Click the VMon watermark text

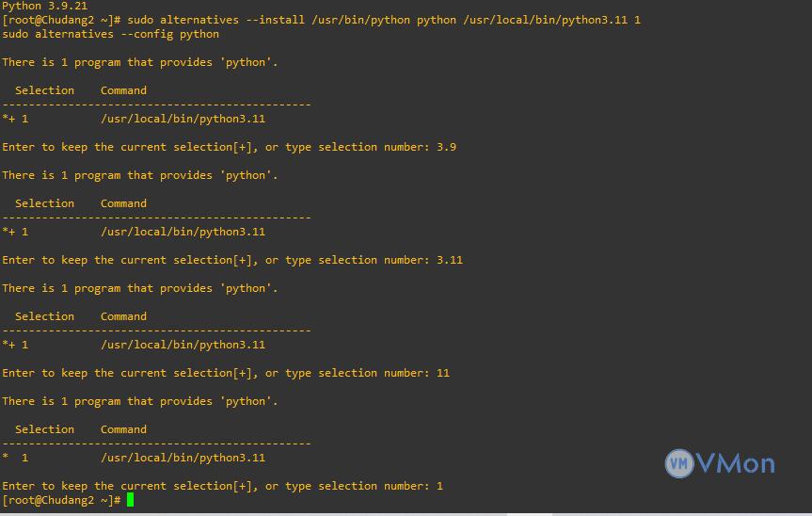735,463
